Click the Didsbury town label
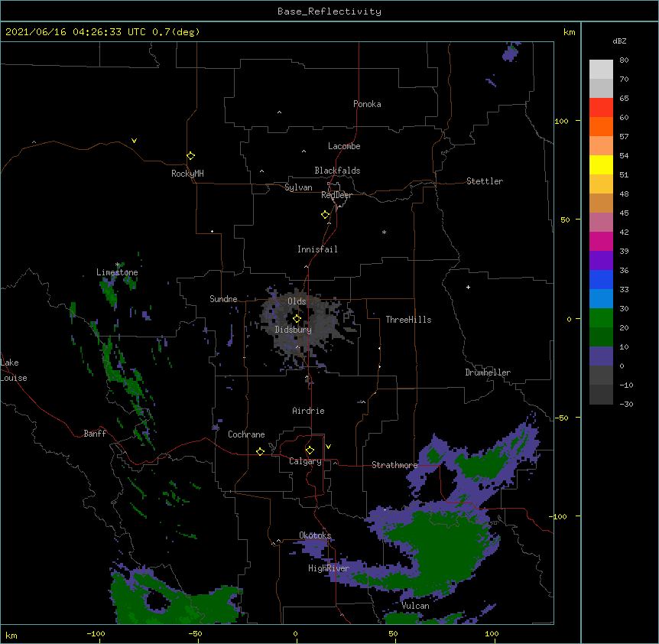The height and width of the screenshot is (644, 659). coord(294,330)
